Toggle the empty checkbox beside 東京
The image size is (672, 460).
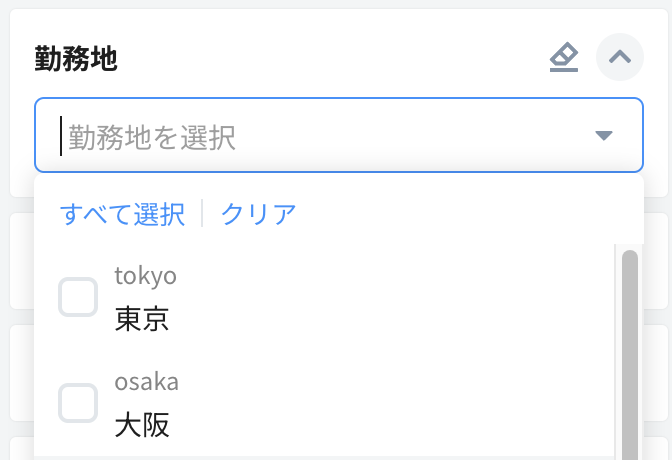coord(78,297)
